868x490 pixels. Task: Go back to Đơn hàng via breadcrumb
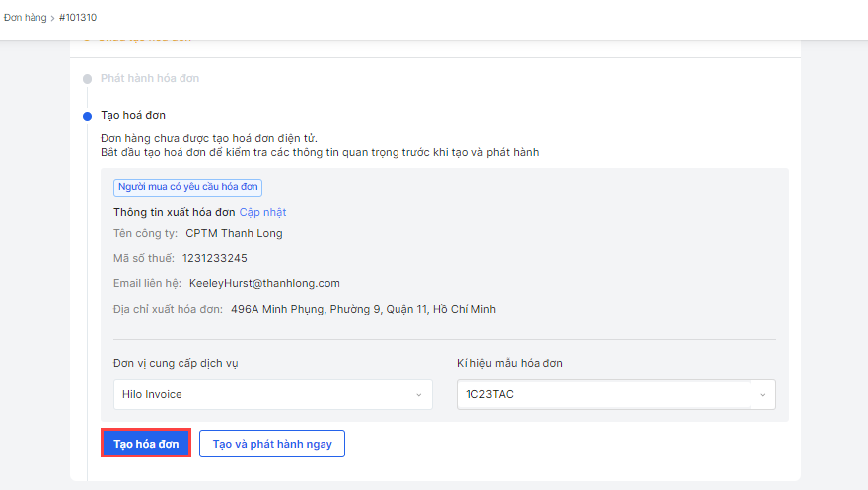tap(25, 18)
